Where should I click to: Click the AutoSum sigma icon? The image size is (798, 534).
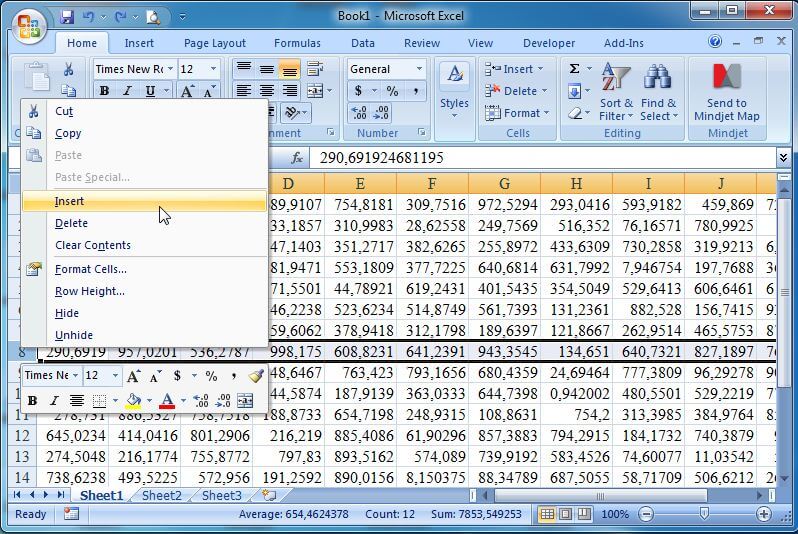(x=575, y=69)
